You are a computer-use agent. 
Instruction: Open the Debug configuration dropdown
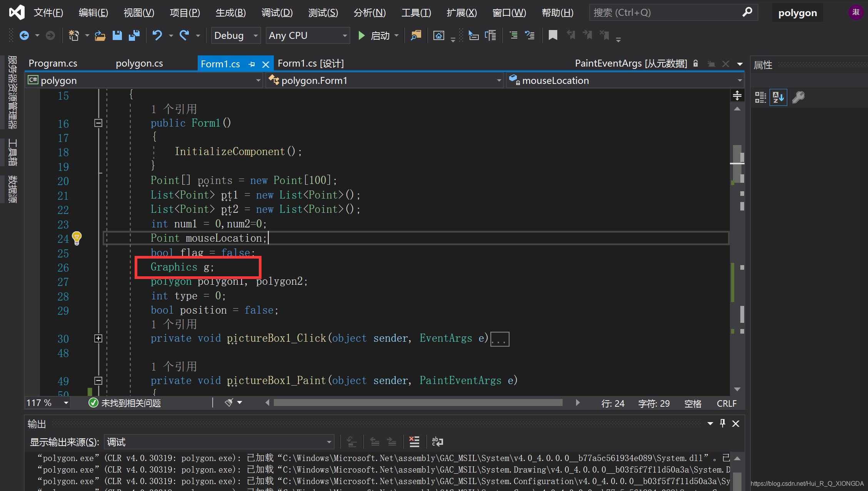tap(235, 36)
